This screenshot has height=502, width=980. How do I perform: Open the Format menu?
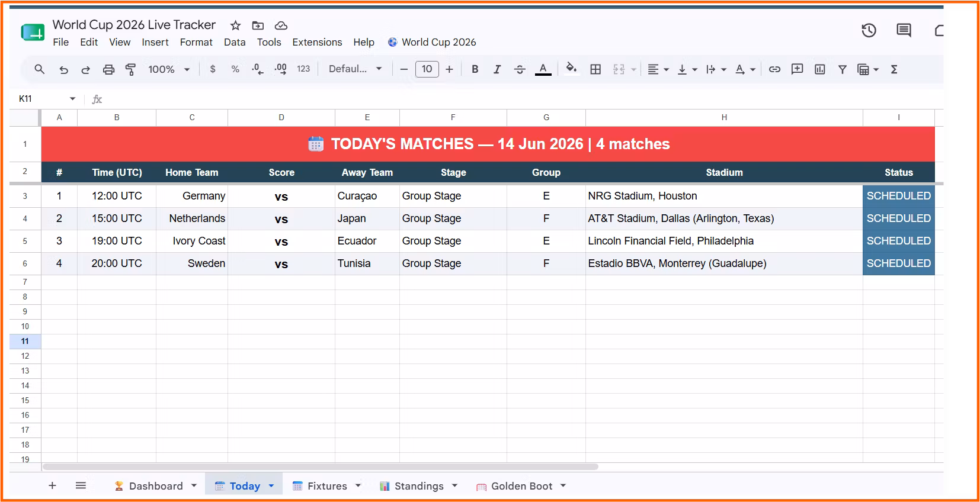click(x=196, y=42)
